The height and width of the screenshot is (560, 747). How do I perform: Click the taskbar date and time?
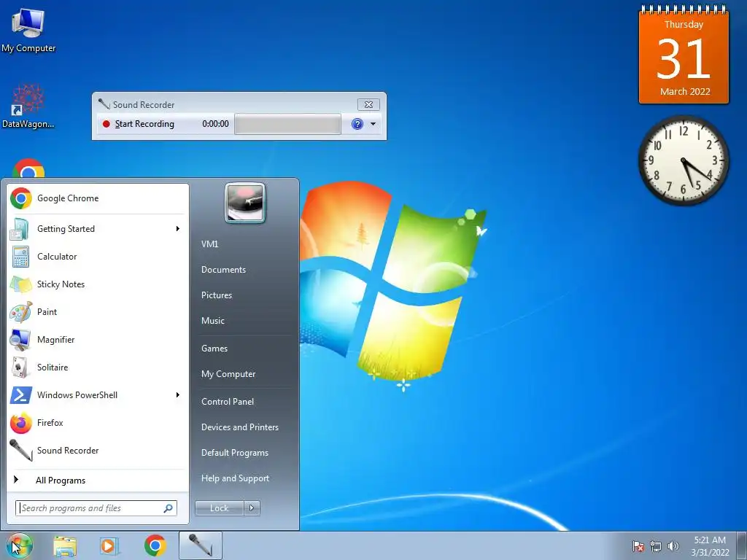coord(710,545)
